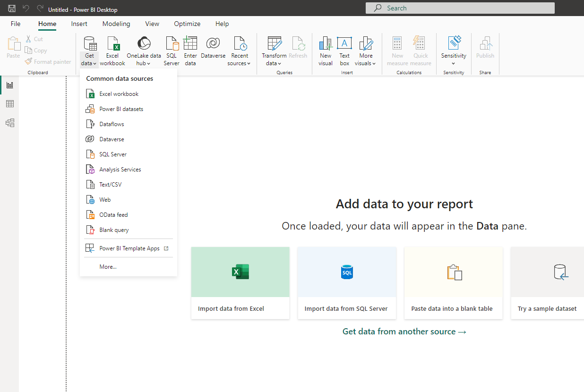This screenshot has width=584, height=392.
Task: Choose Analysis Services menu entry
Action: (x=129, y=170)
